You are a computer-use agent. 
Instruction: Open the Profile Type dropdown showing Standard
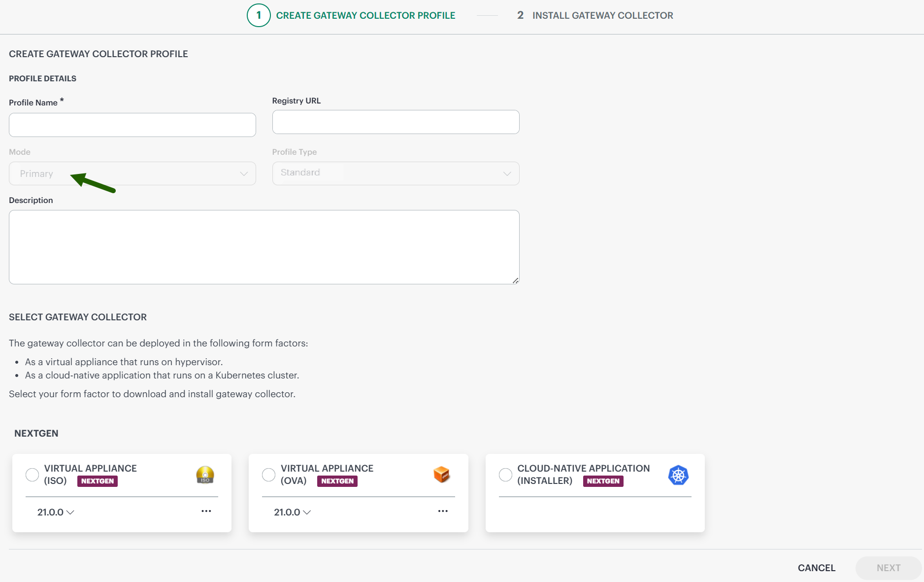396,173
